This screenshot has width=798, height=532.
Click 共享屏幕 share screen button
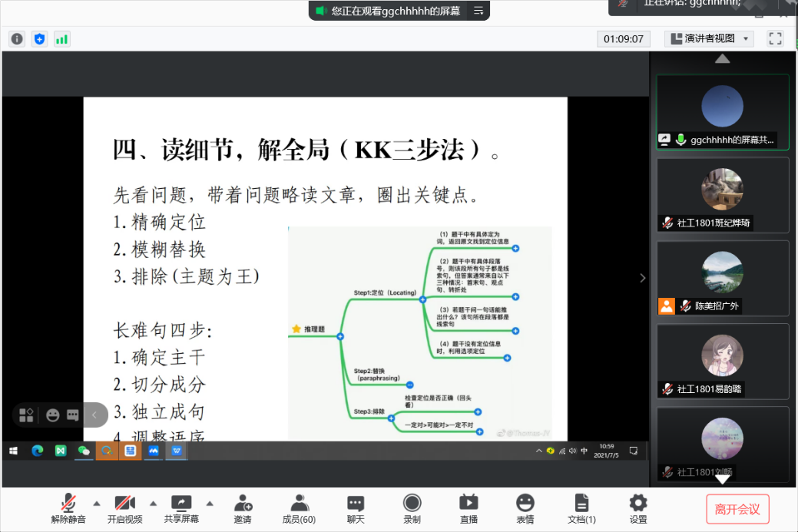click(181, 508)
